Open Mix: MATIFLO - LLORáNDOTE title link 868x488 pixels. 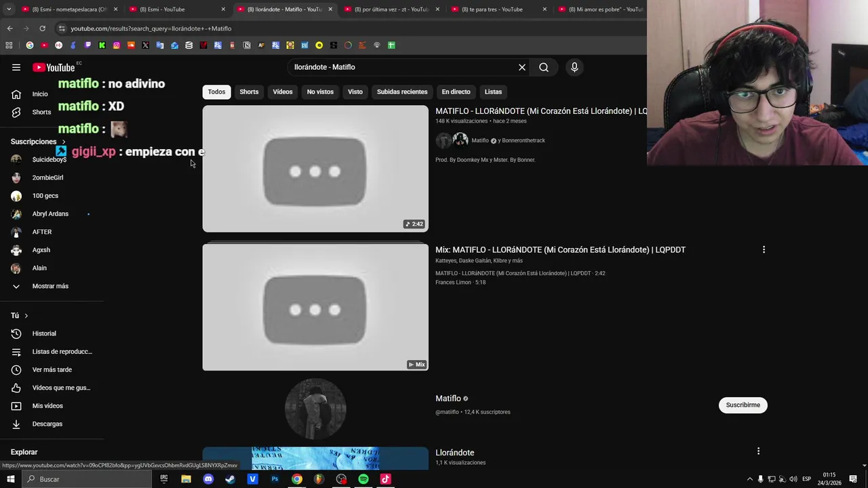click(560, 249)
